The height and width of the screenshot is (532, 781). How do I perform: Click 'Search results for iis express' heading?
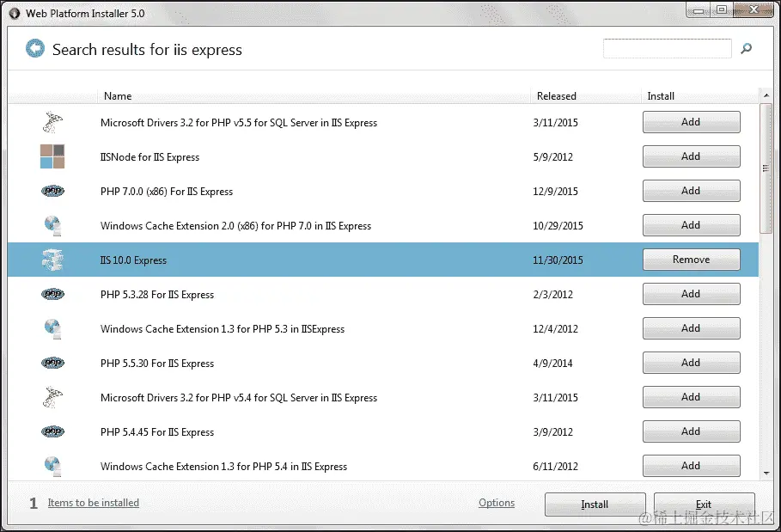point(147,49)
